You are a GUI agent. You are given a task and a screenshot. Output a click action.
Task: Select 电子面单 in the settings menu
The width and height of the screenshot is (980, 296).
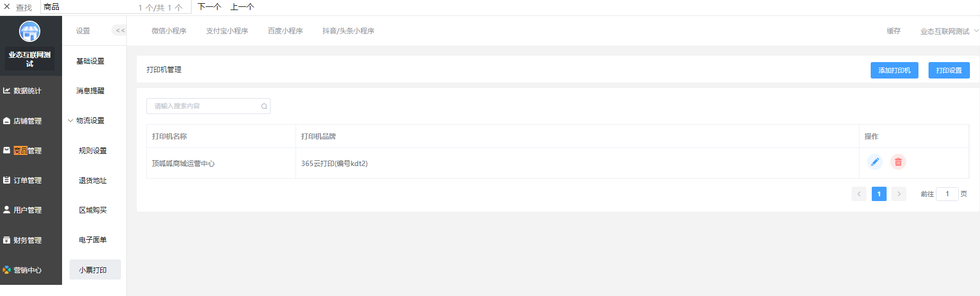93,240
